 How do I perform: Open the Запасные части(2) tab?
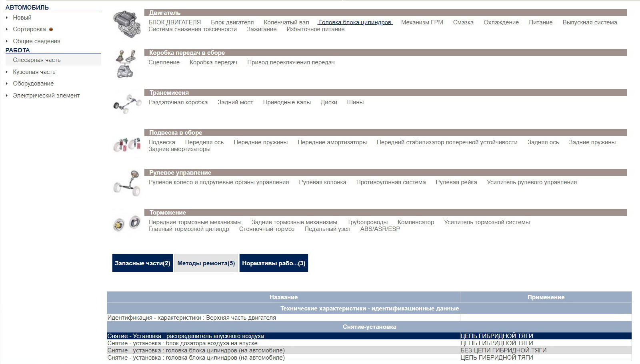(x=142, y=263)
